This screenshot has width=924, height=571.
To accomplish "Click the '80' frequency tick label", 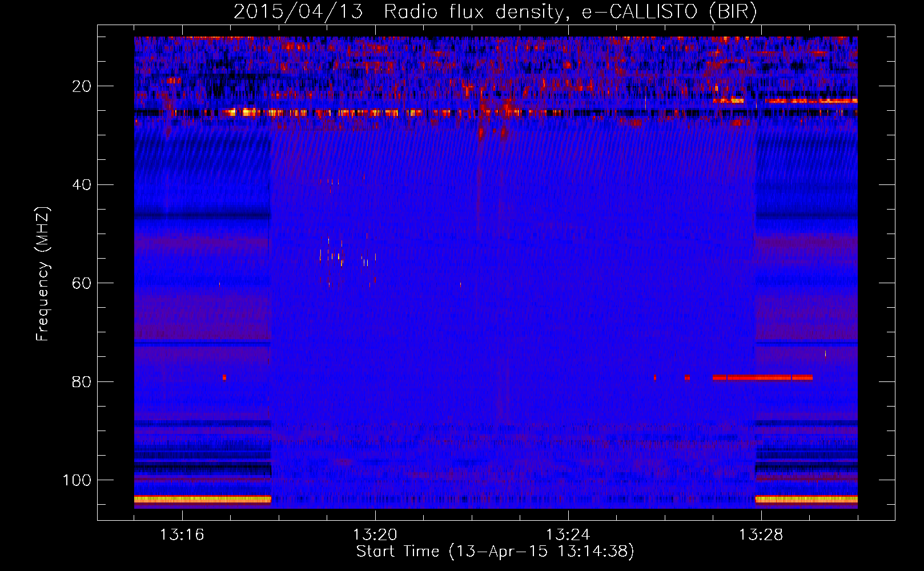I will [82, 381].
